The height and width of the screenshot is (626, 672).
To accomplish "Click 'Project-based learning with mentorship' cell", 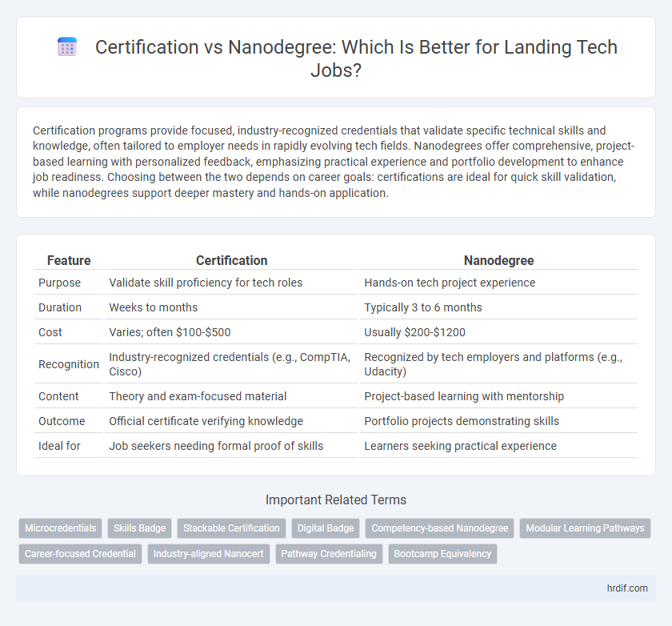I will click(499, 396).
